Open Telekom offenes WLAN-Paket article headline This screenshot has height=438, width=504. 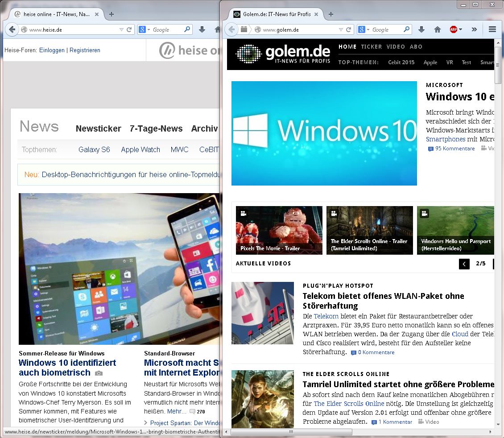[x=383, y=301]
